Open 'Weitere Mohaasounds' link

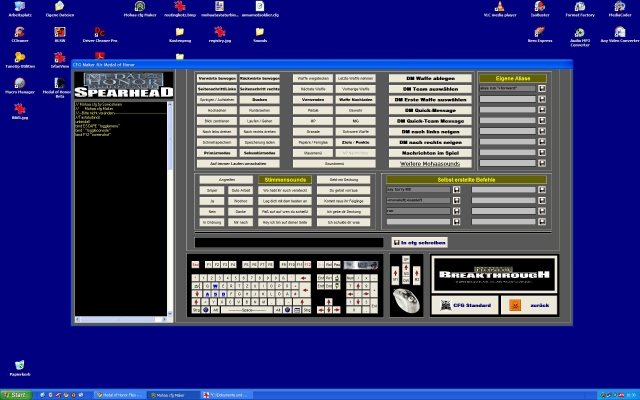click(430, 164)
